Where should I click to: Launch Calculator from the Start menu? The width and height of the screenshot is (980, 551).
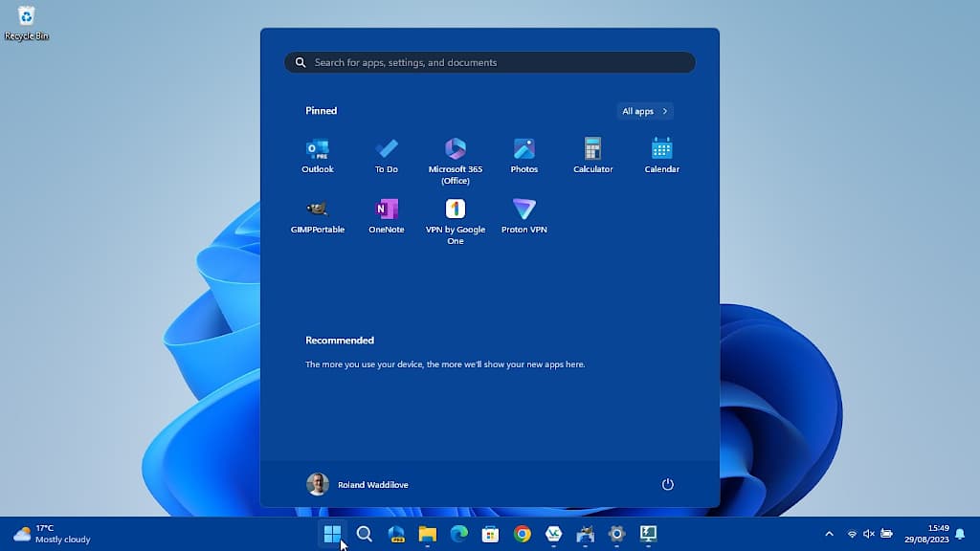point(592,148)
